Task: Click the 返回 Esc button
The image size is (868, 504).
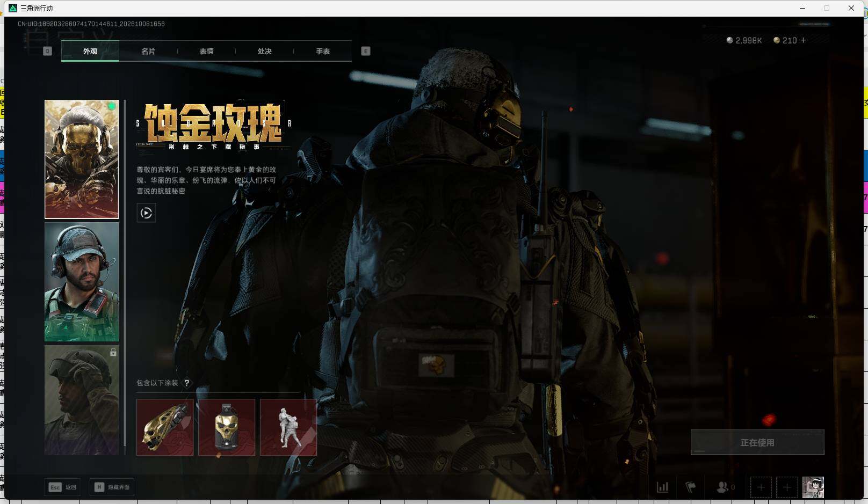Action: tap(63, 487)
